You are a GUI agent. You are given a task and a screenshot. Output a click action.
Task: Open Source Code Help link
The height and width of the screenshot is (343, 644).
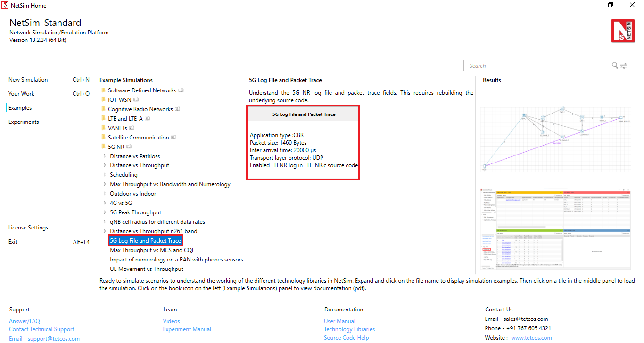347,338
